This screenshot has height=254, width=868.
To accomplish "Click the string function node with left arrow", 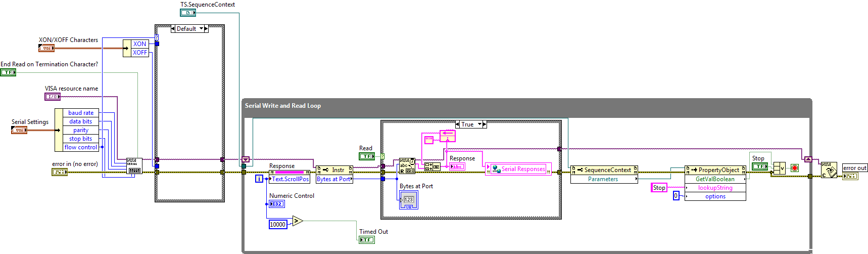I will click(448, 136).
